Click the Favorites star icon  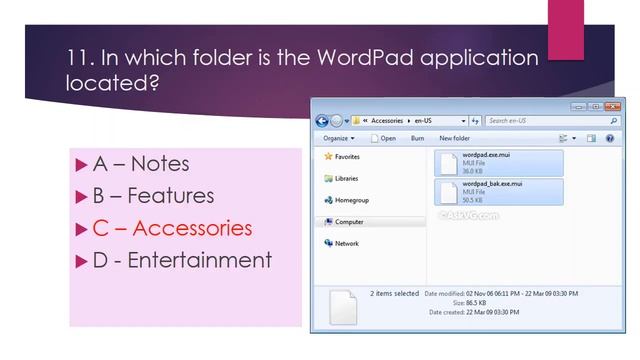(328, 156)
